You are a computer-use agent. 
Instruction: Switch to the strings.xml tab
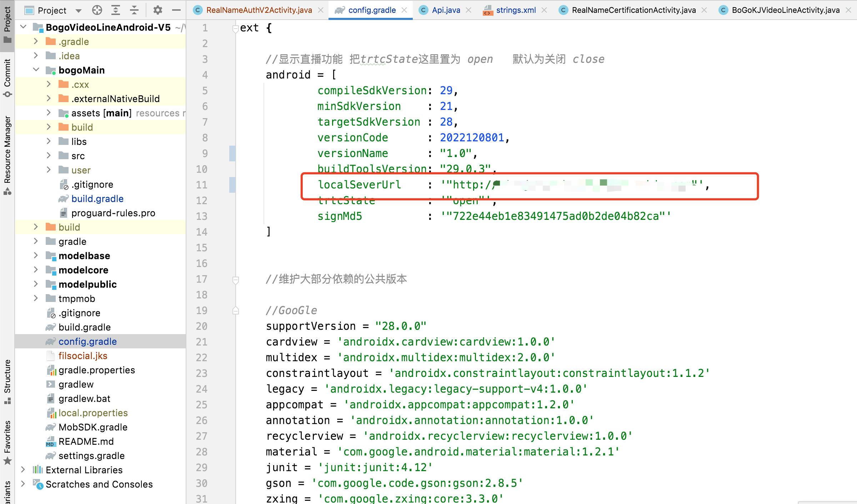click(516, 10)
